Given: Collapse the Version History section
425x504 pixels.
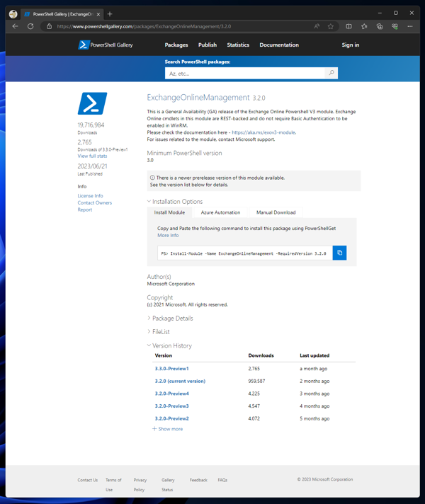Looking at the screenshot, I should pos(169,345).
